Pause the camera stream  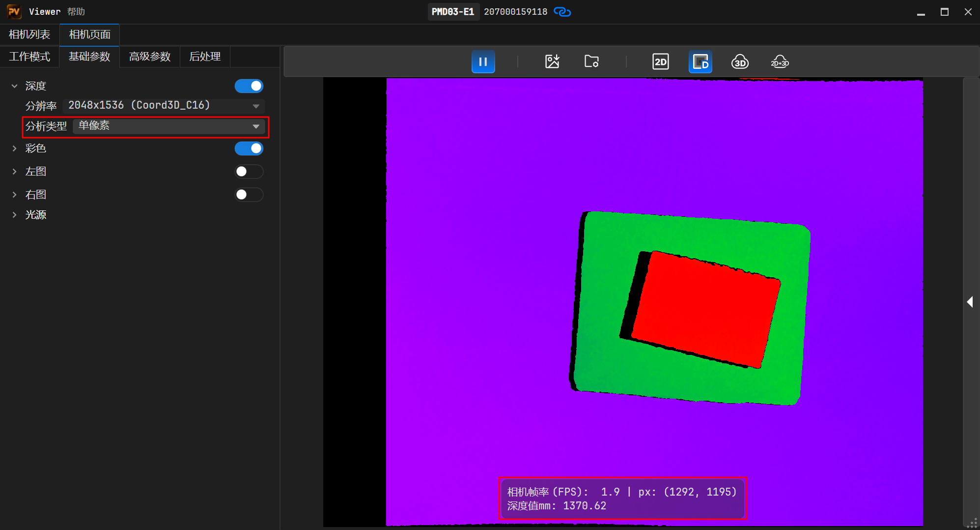483,62
